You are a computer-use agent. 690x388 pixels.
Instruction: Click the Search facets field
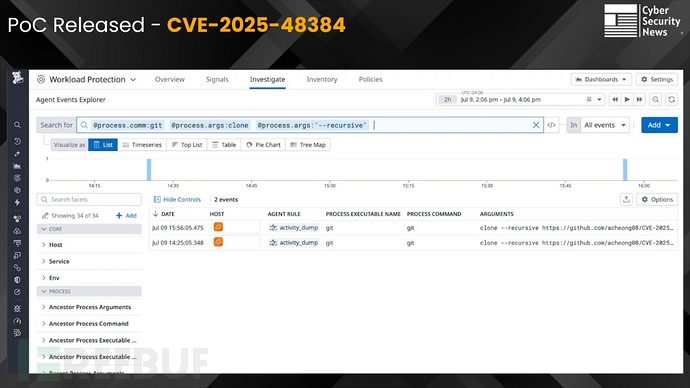pos(89,199)
